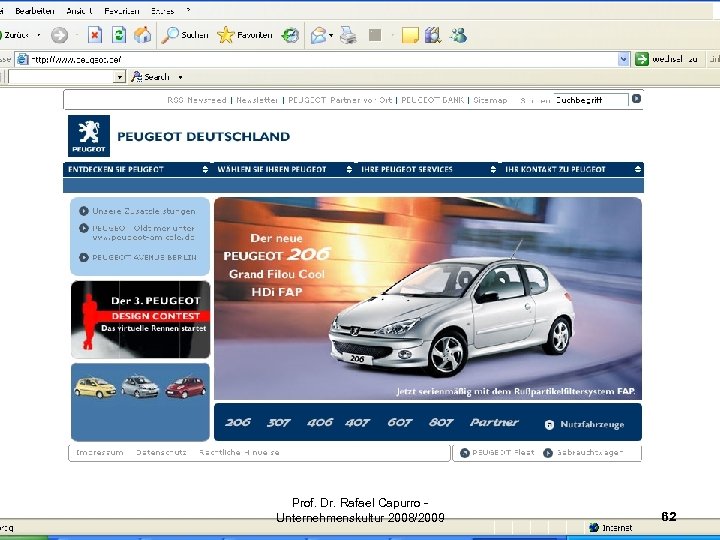Image resolution: width=720 pixels, height=540 pixels.
Task: Open RSS Newsfeed link
Action: (197, 100)
